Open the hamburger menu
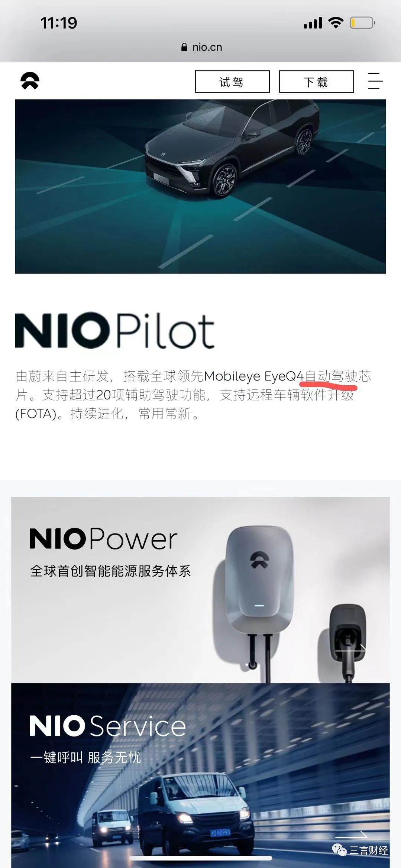401x868 pixels. click(x=375, y=81)
